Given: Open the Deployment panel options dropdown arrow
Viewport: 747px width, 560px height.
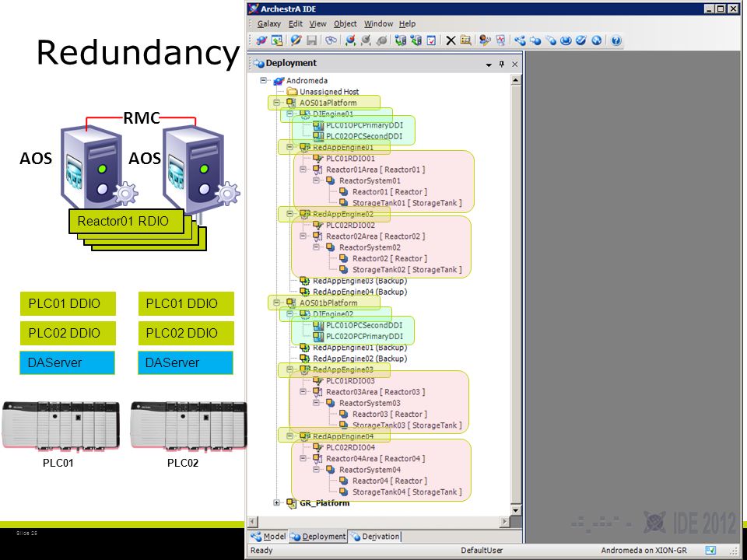Looking at the screenshot, I should pos(489,65).
